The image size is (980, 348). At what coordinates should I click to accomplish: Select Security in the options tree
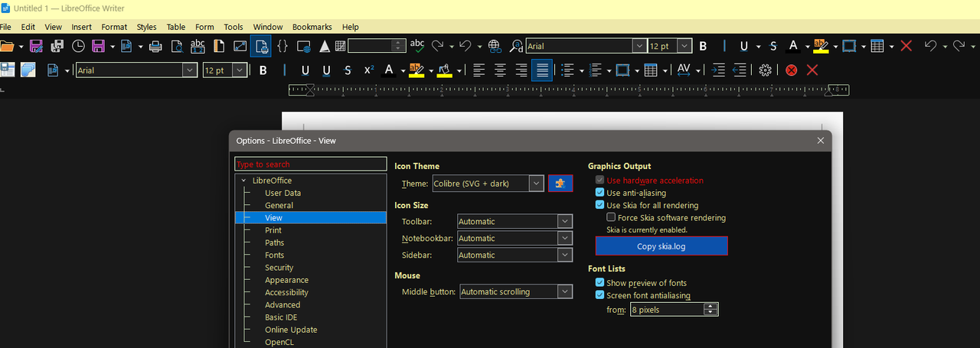pos(279,268)
